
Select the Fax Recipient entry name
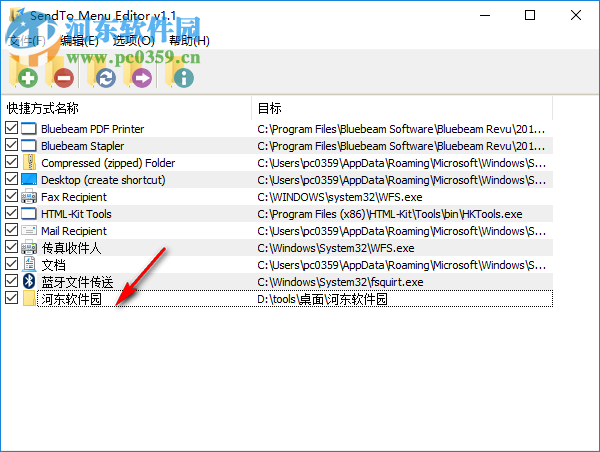74,197
